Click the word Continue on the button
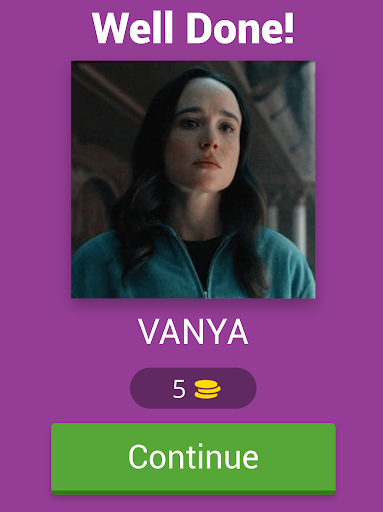Viewport: 383px width, 512px height. pos(193,456)
